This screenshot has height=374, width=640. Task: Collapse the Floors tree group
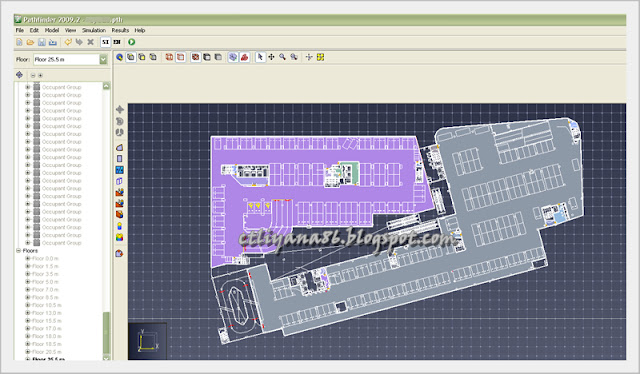[18, 251]
